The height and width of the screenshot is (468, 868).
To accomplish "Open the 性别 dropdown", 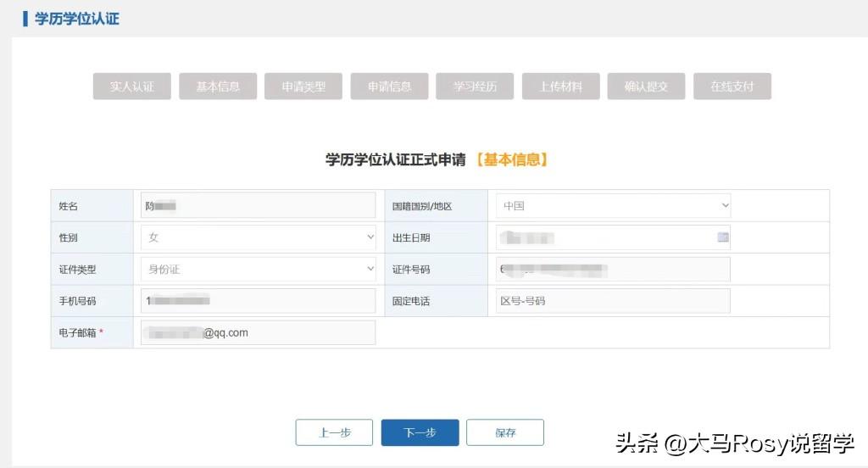I will [258, 237].
